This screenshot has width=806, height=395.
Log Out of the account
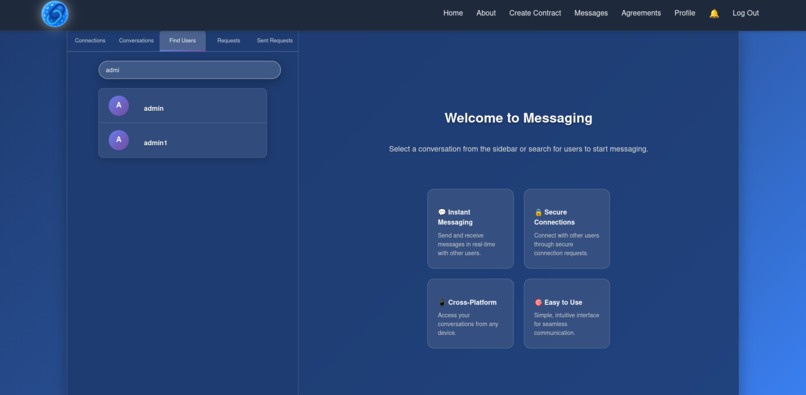point(745,13)
